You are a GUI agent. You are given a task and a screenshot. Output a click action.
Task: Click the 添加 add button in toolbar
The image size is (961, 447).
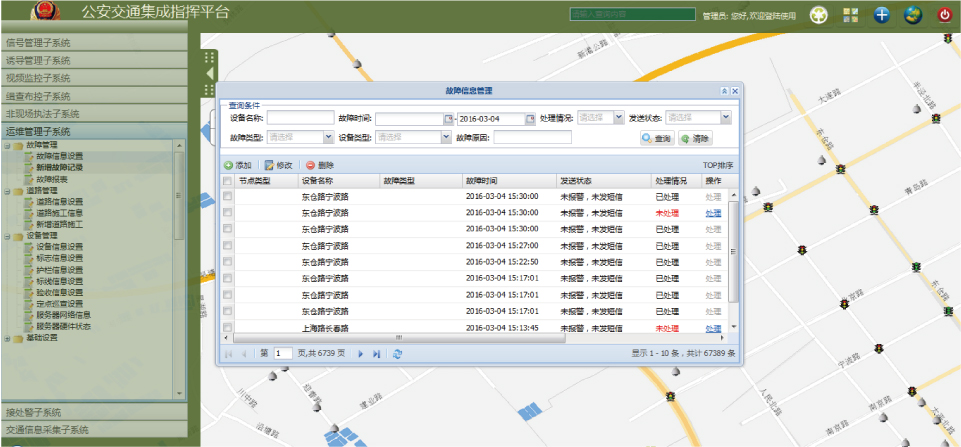point(238,165)
